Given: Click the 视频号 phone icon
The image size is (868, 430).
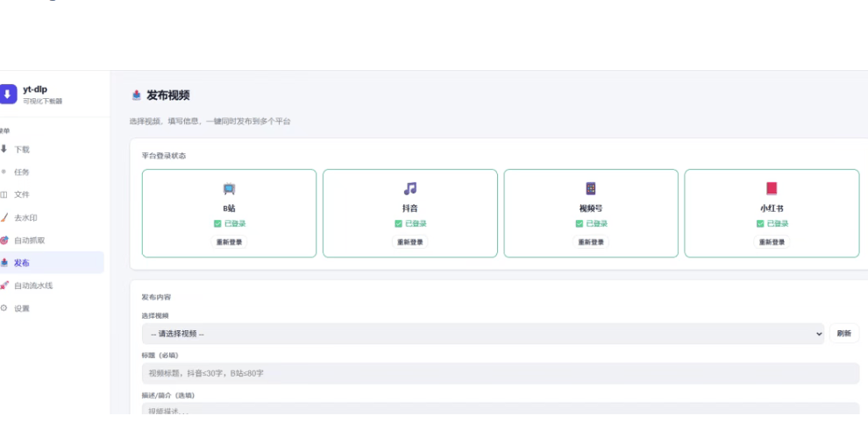Looking at the screenshot, I should coord(591,189).
